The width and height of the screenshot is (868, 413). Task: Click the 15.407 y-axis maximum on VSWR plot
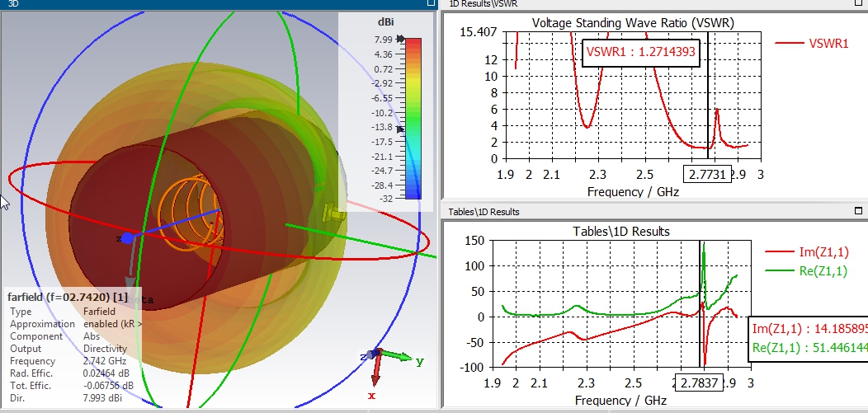pos(479,32)
